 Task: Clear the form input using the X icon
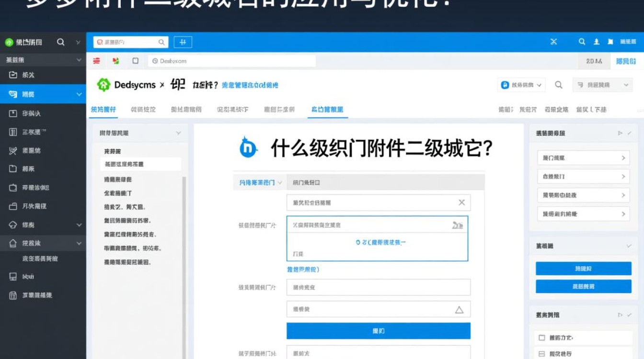click(x=461, y=202)
